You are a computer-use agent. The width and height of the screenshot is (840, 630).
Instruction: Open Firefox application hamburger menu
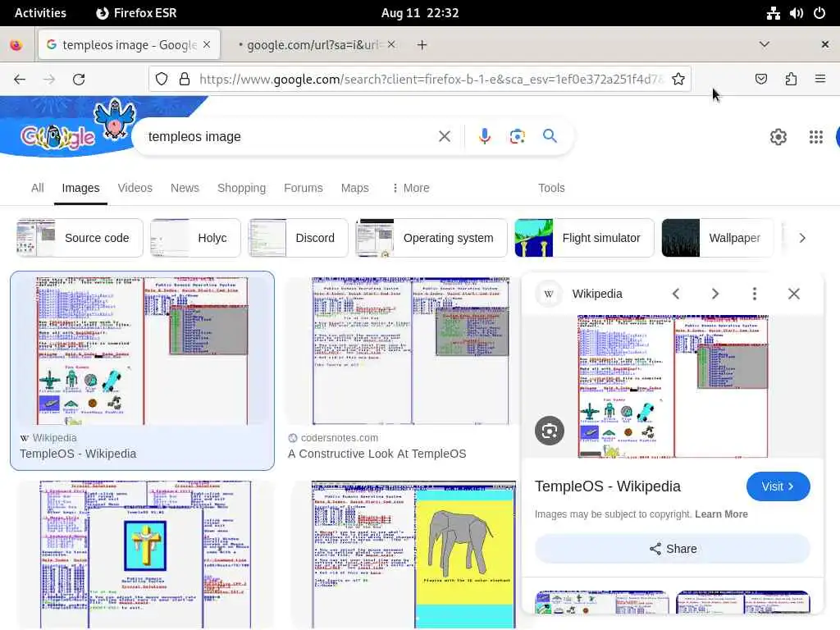pos(820,80)
